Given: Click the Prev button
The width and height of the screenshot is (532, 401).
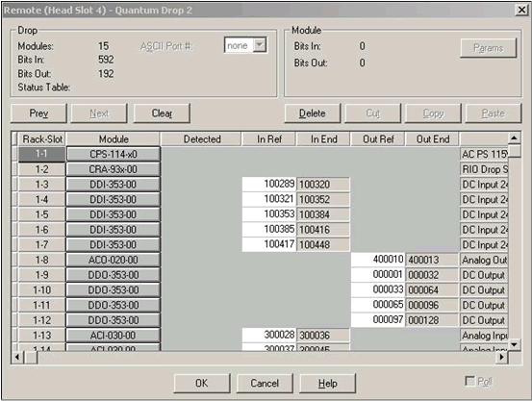Looking at the screenshot, I should [x=38, y=113].
